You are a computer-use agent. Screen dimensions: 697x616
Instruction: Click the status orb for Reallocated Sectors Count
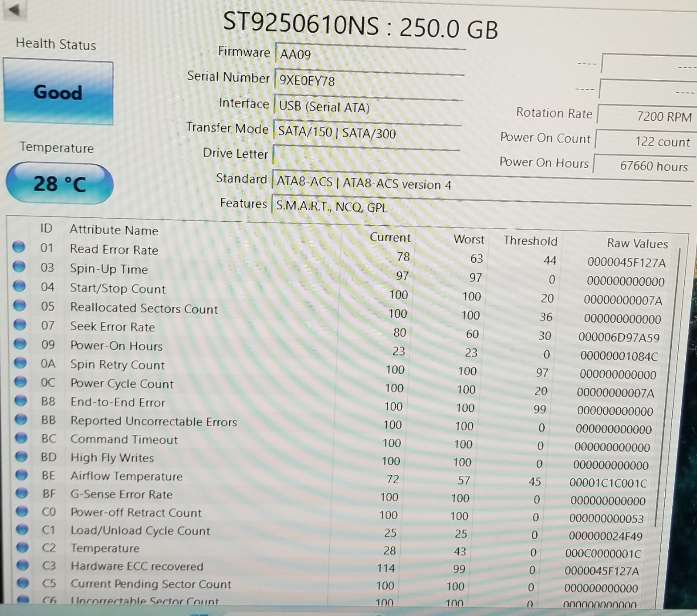[x=20, y=305]
